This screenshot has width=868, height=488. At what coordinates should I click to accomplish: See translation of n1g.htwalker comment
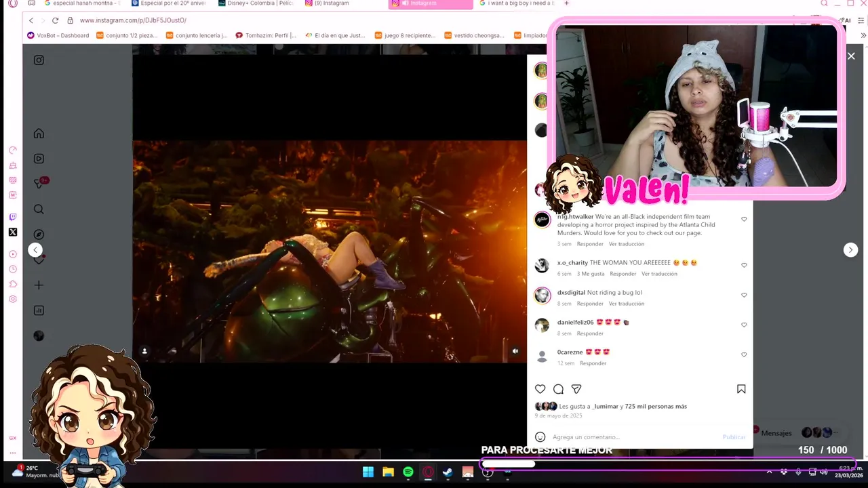click(x=627, y=244)
